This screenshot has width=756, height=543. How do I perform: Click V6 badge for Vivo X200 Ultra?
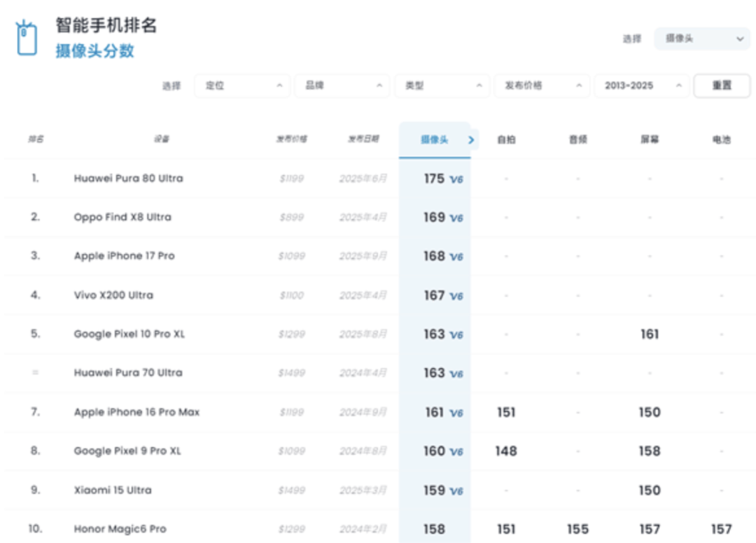coord(456,297)
